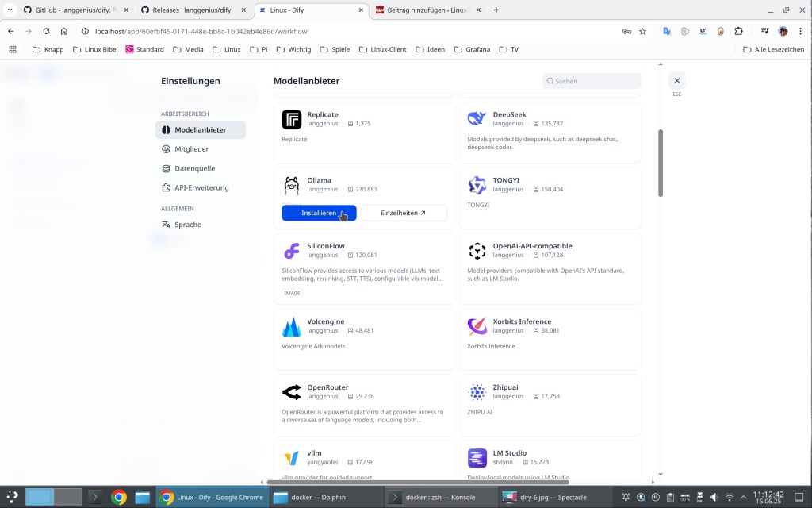
Task: Install the Ollama plugin
Action: [319, 213]
